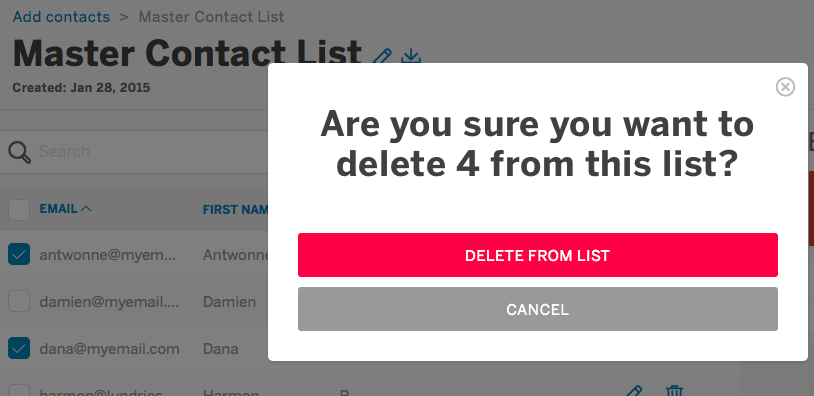Check the harmon contact row checkbox
814x396 pixels.
[19, 390]
